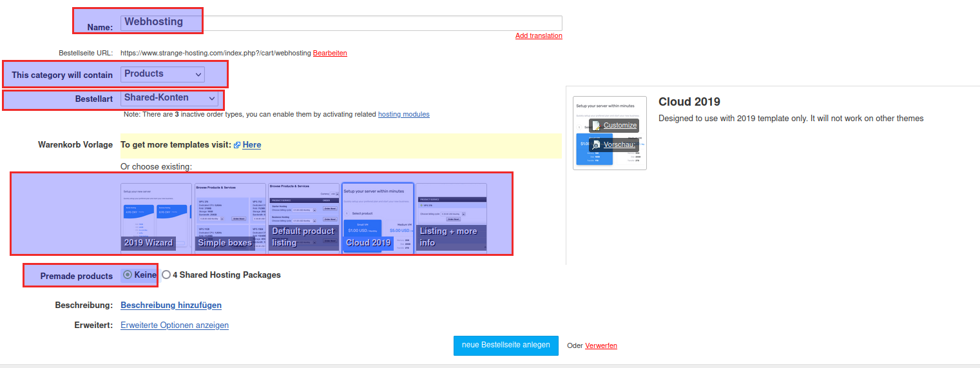The image size is (980, 368).
Task: Pick the Listing + more info template
Action: [451, 218]
